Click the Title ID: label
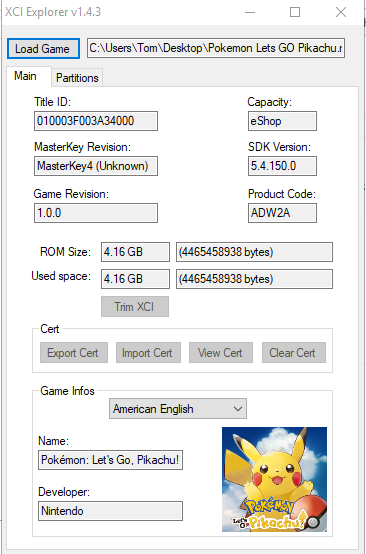 point(53,102)
